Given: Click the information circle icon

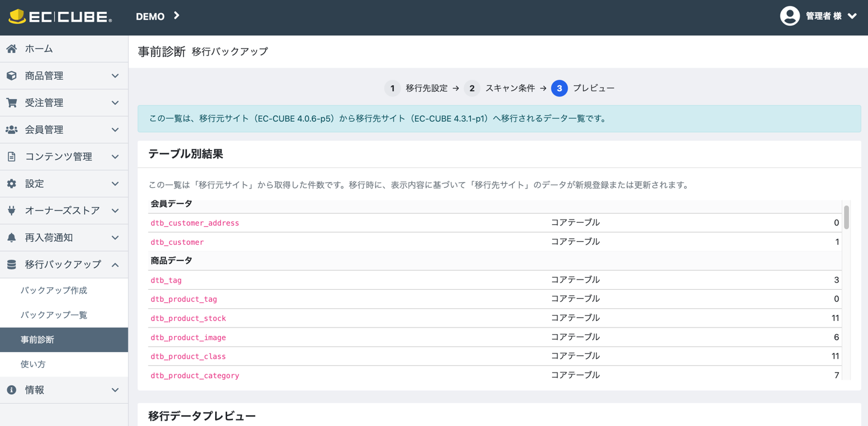Looking at the screenshot, I should pyautogui.click(x=11, y=390).
